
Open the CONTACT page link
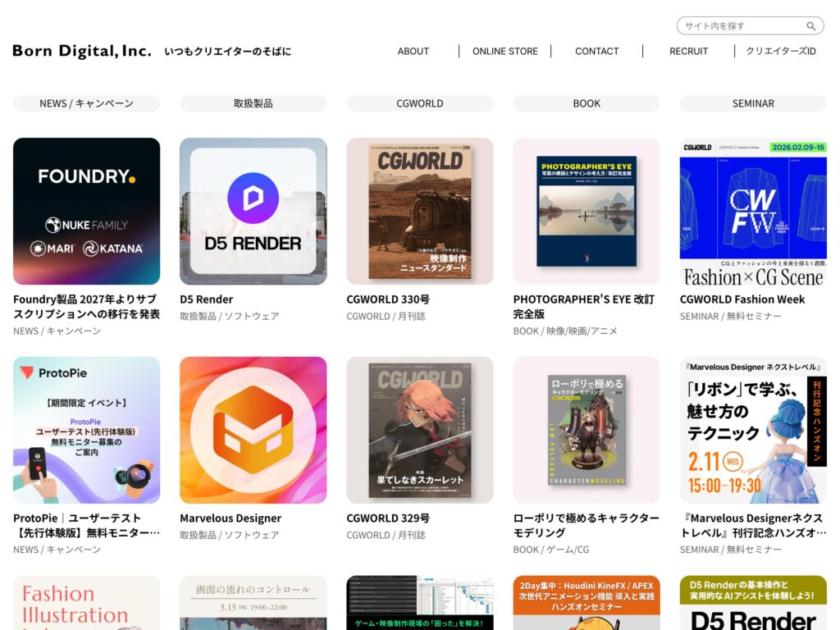597,52
